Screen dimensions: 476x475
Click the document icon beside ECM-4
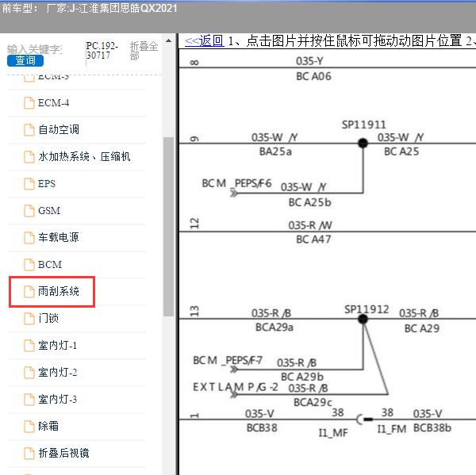coord(29,103)
